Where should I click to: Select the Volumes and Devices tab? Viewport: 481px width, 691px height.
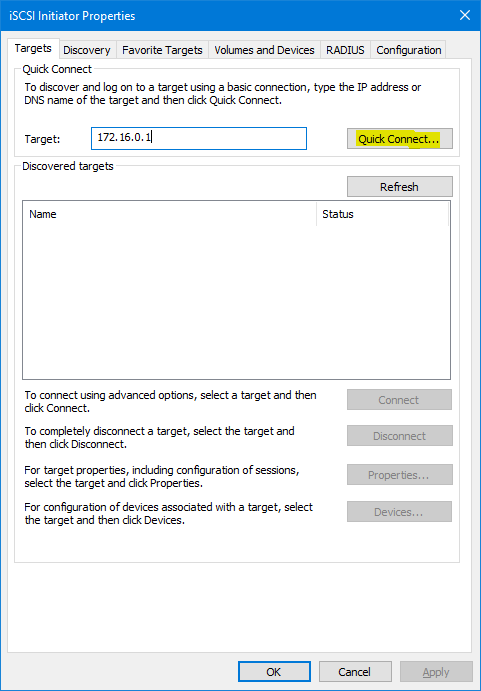264,50
